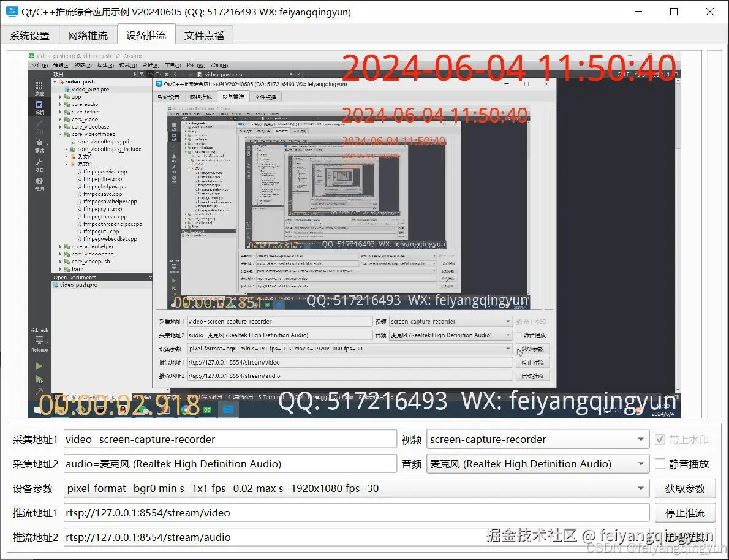This screenshot has height=560, width=729.
Task: Open the 麦克风 audio device dropdown
Action: [x=641, y=463]
